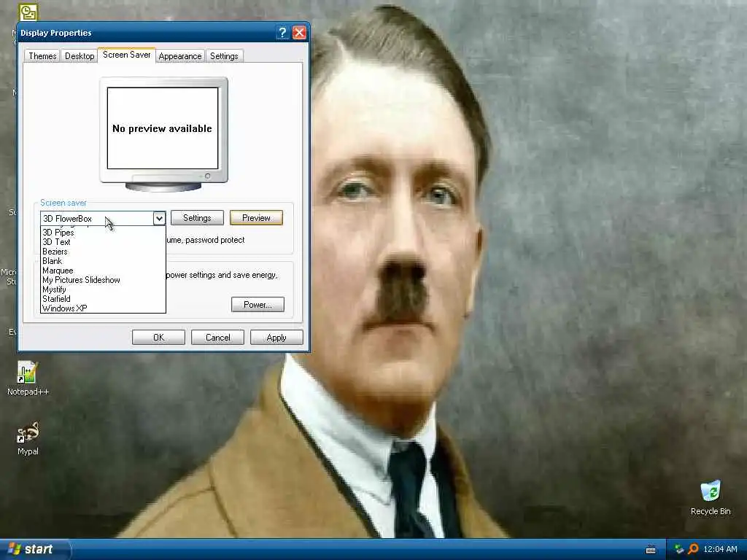Open the Mypal browser desktop icon
The width and height of the screenshot is (747, 560).
[x=28, y=438]
